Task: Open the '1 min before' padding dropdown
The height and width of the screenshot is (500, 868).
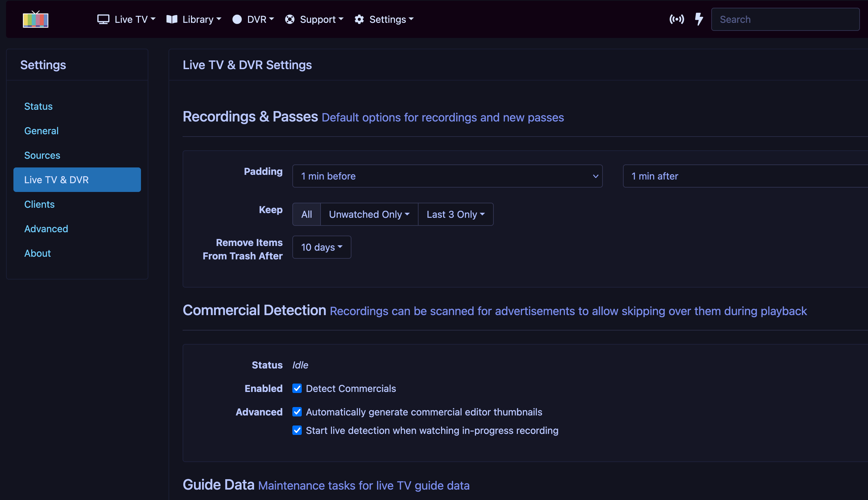Action: click(x=447, y=176)
